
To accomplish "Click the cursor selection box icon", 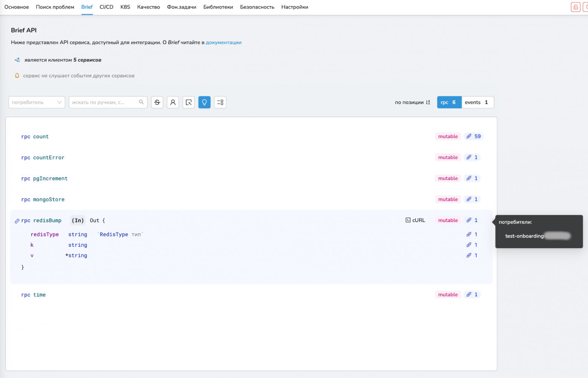I will pos(189,102).
